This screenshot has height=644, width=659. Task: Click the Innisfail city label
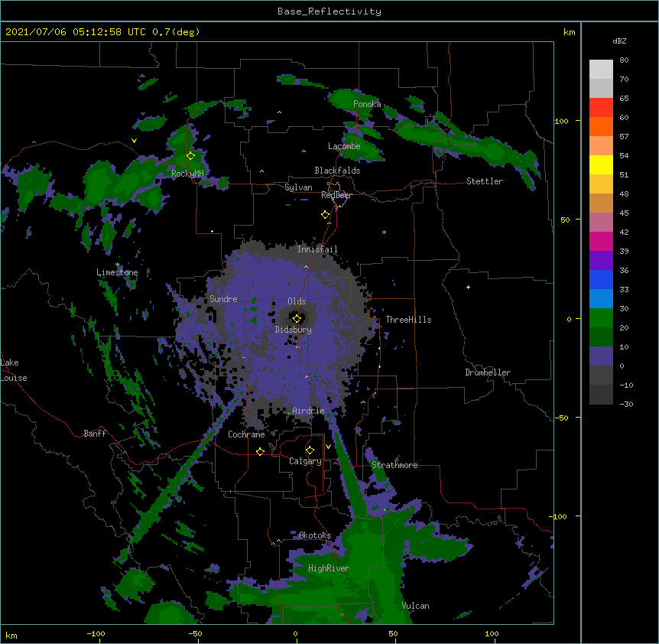pyautogui.click(x=317, y=249)
